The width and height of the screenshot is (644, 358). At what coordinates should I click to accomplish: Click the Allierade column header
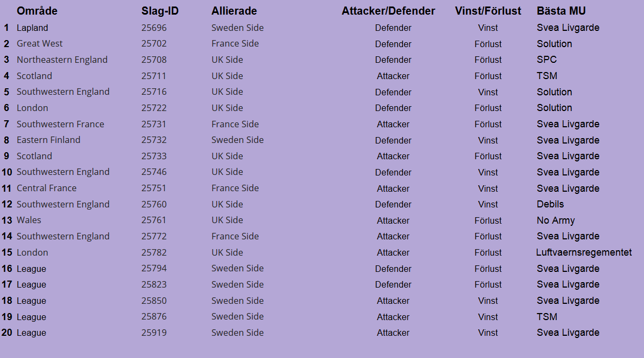[234, 11]
